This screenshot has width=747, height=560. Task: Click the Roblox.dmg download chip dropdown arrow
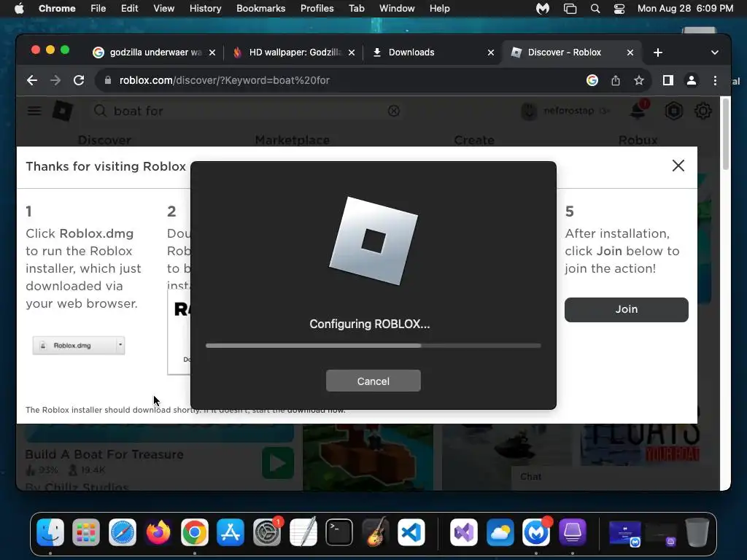click(x=120, y=345)
